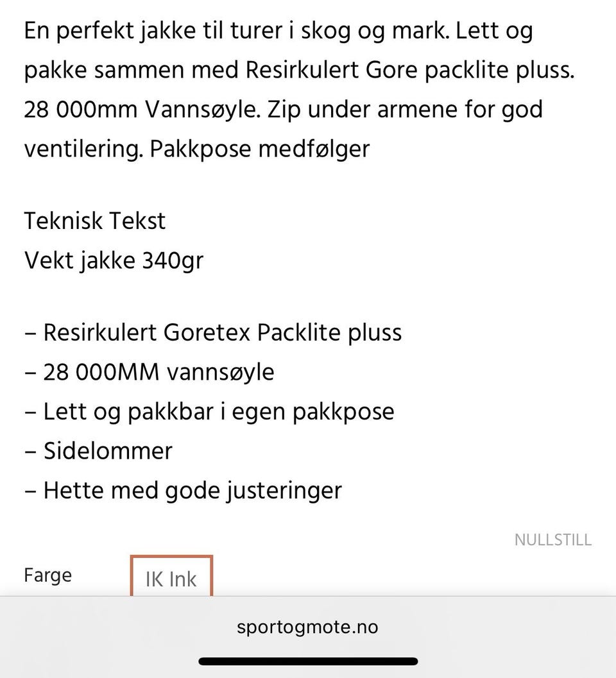This screenshot has height=678, width=616.
Task: Click the Teknisk Tekst heading
Action: tap(95, 221)
